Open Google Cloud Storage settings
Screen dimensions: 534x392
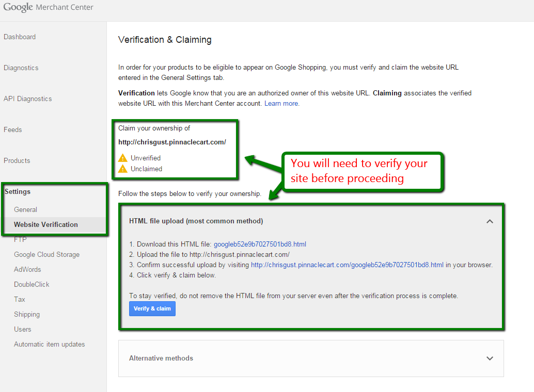click(46, 254)
